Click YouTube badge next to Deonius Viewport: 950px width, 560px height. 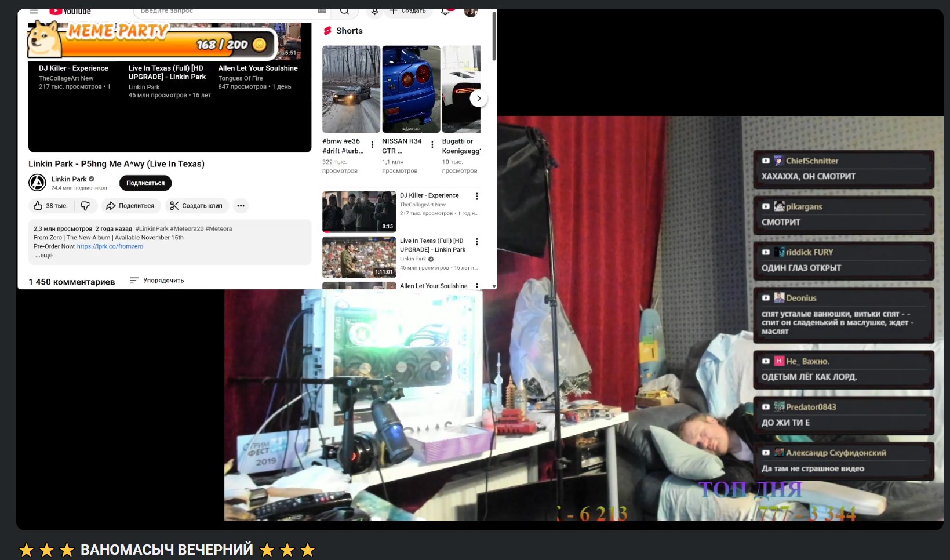[x=766, y=298]
